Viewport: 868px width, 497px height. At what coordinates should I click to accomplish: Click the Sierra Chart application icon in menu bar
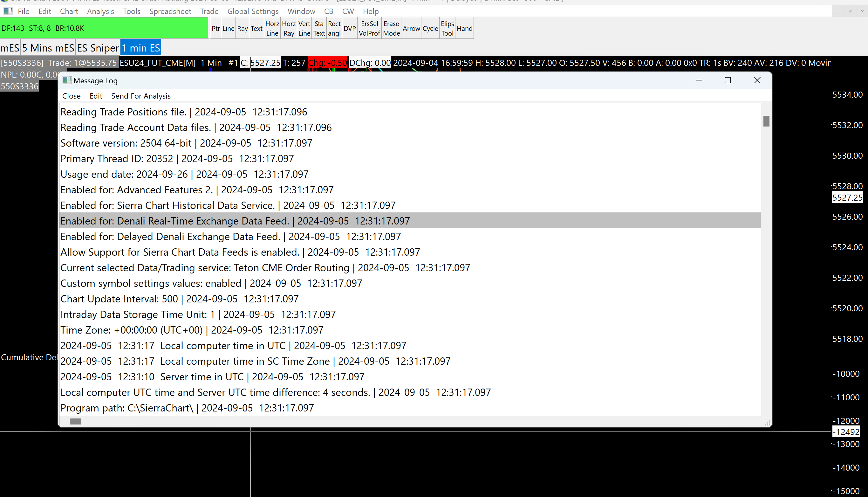(8, 11)
